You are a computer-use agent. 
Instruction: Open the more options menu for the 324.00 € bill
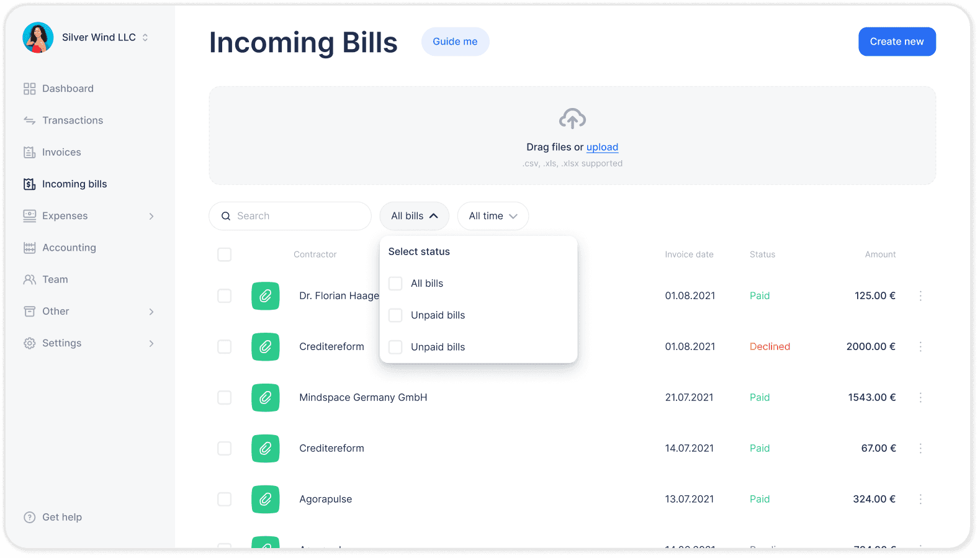point(920,500)
